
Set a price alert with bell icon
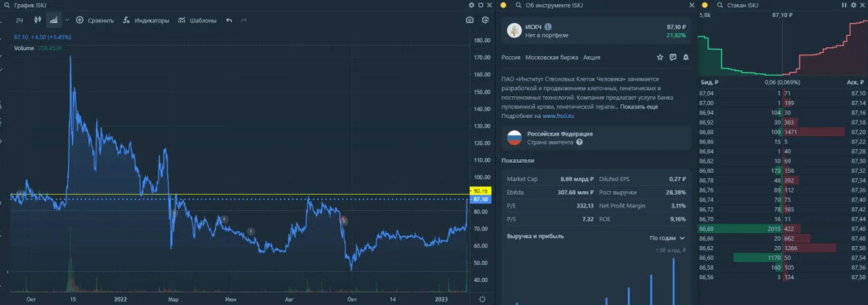coord(686,58)
